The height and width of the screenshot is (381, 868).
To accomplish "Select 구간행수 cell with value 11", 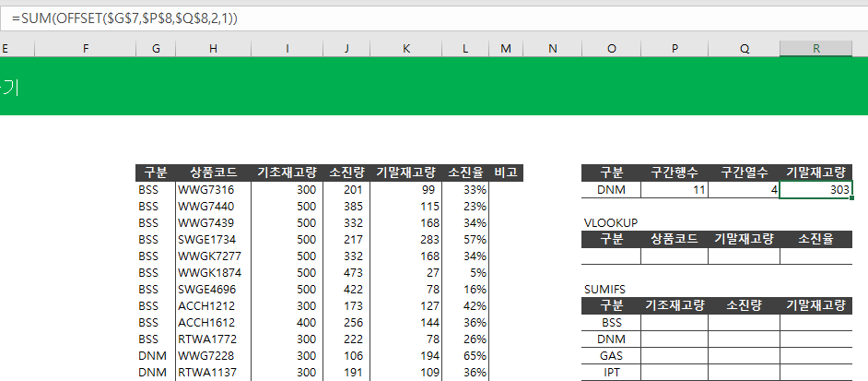I will pyautogui.click(x=674, y=190).
